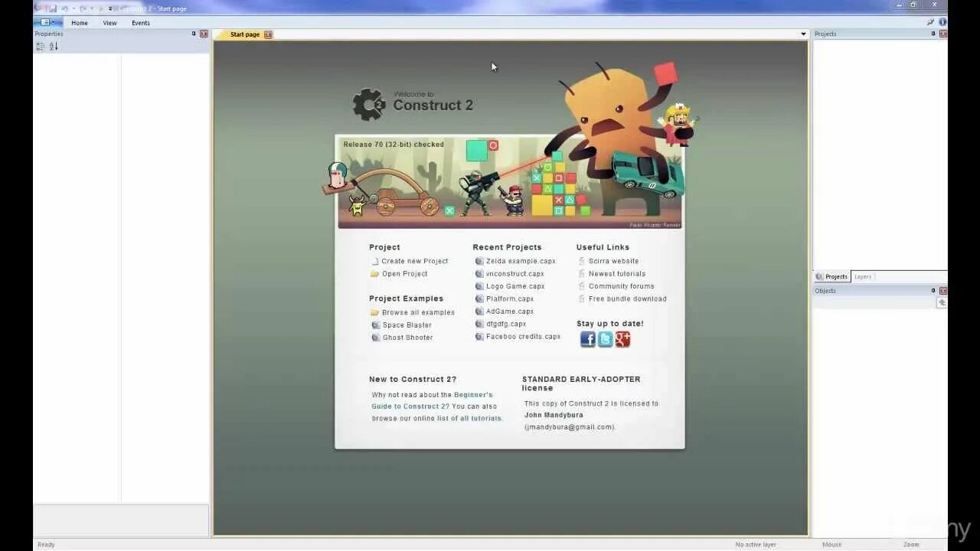
Task: Open recent project Platform.capx
Action: click(x=510, y=299)
